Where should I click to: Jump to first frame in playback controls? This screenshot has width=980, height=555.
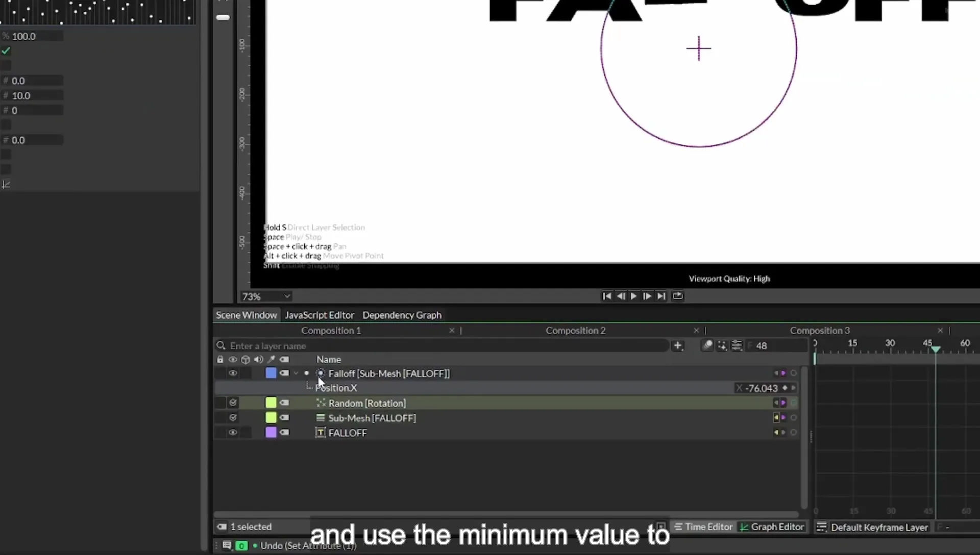pyautogui.click(x=606, y=296)
